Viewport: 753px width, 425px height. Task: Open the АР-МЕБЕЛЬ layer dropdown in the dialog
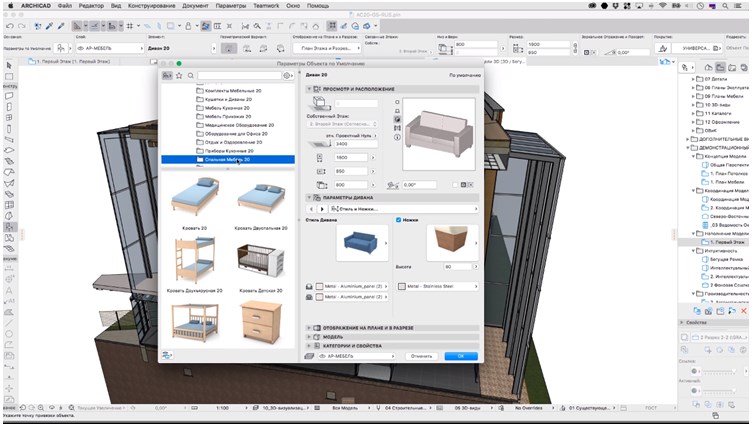[357, 356]
